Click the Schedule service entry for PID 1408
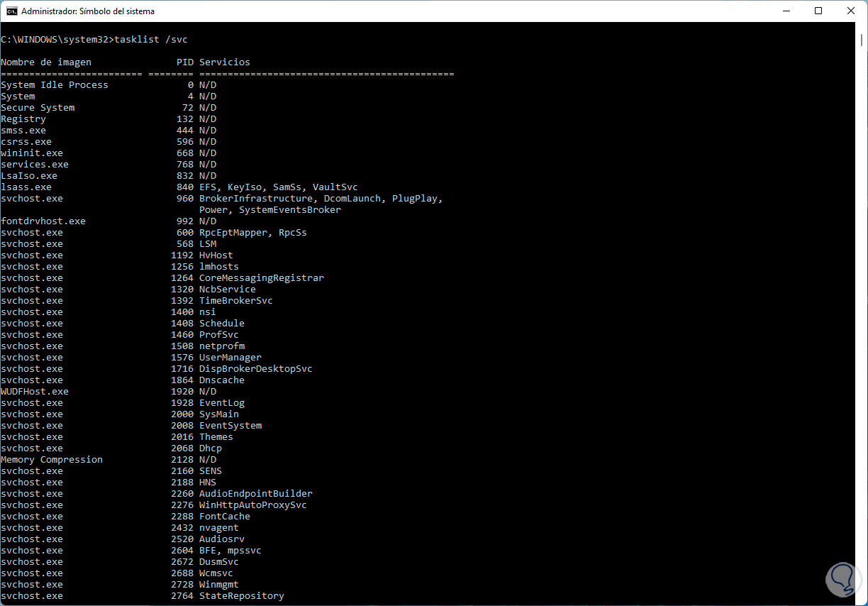Image resolution: width=868 pixels, height=606 pixels. pyautogui.click(x=221, y=323)
